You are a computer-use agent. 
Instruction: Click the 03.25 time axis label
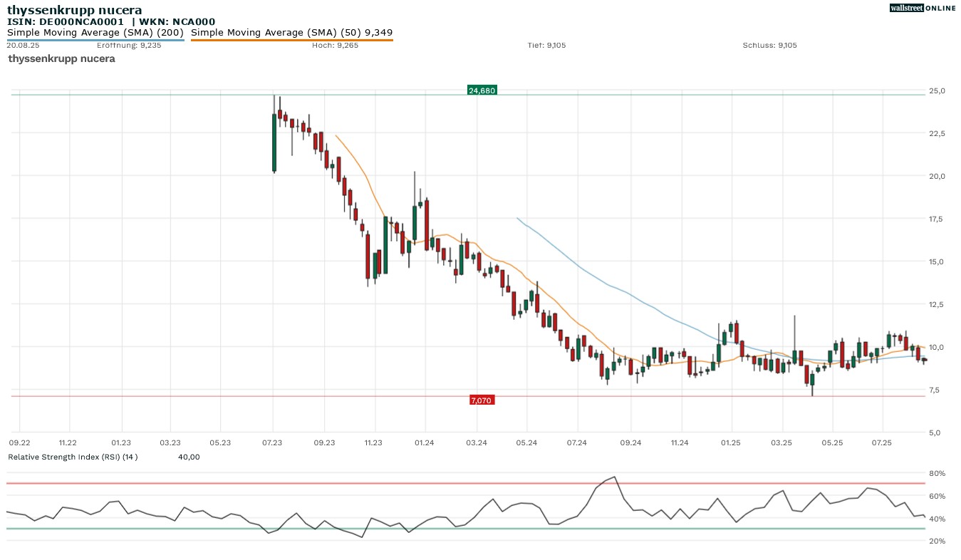(781, 442)
